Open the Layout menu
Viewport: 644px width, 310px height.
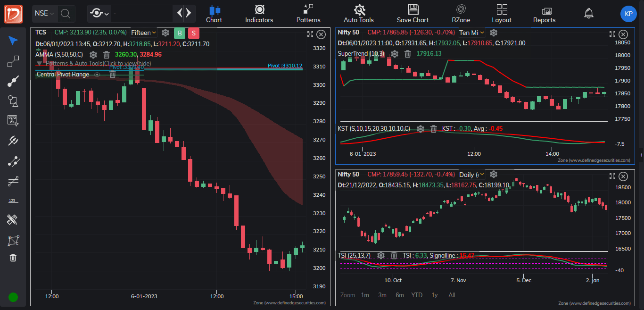pyautogui.click(x=502, y=14)
